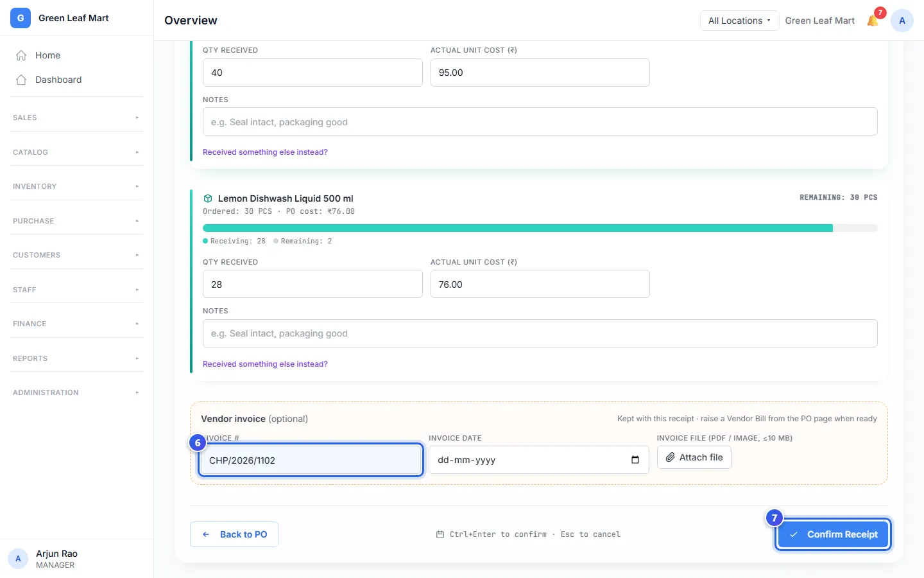Screen dimensions: 924x578
Task: Expand the Inventory sidebar section
Action: tap(76, 186)
